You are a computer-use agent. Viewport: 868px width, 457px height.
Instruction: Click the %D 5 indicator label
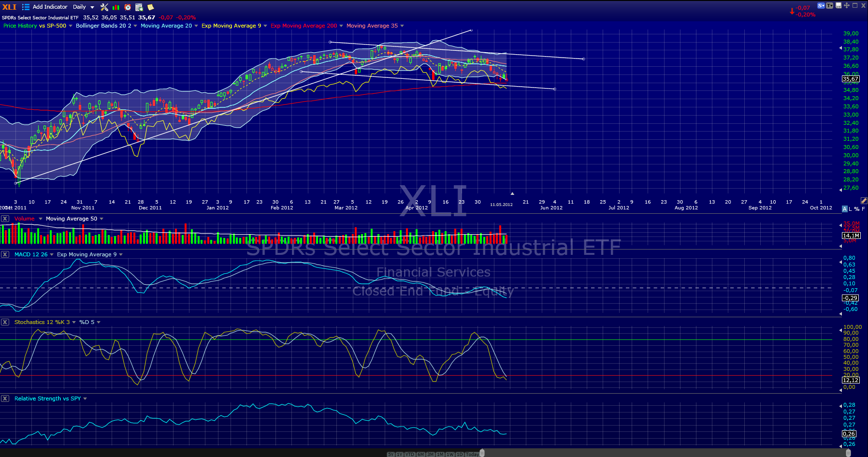[x=87, y=322]
